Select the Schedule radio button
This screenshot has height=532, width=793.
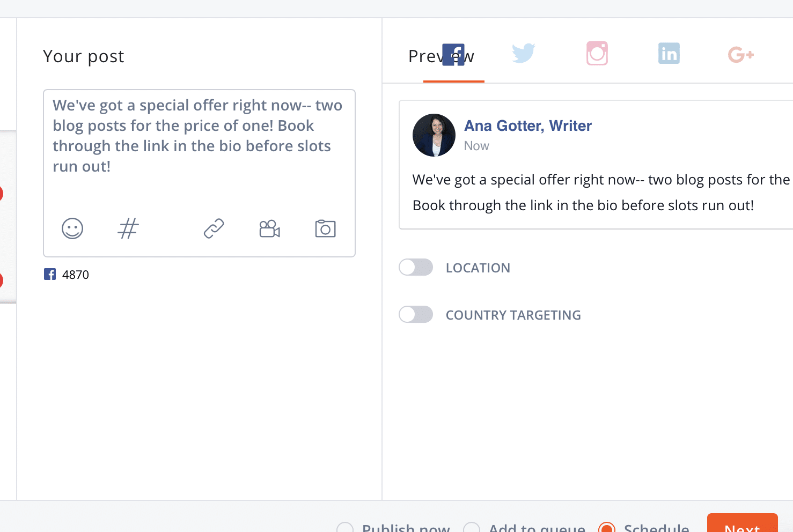pos(607,528)
